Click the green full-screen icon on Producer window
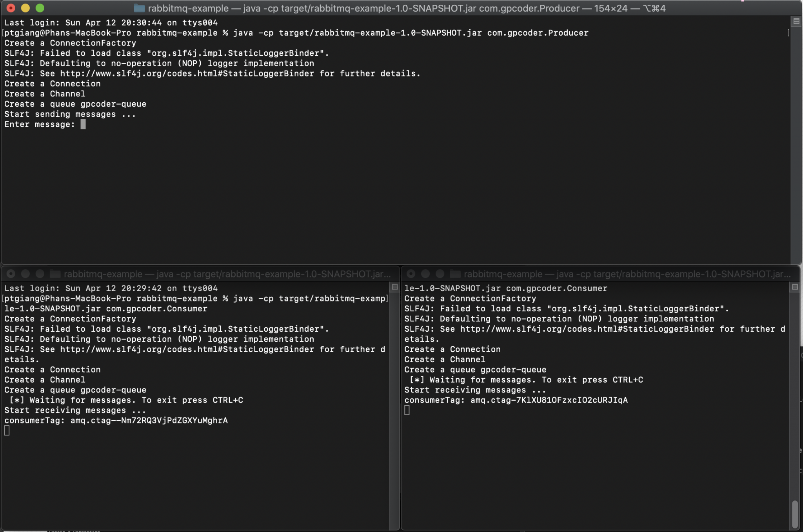 [39, 7]
